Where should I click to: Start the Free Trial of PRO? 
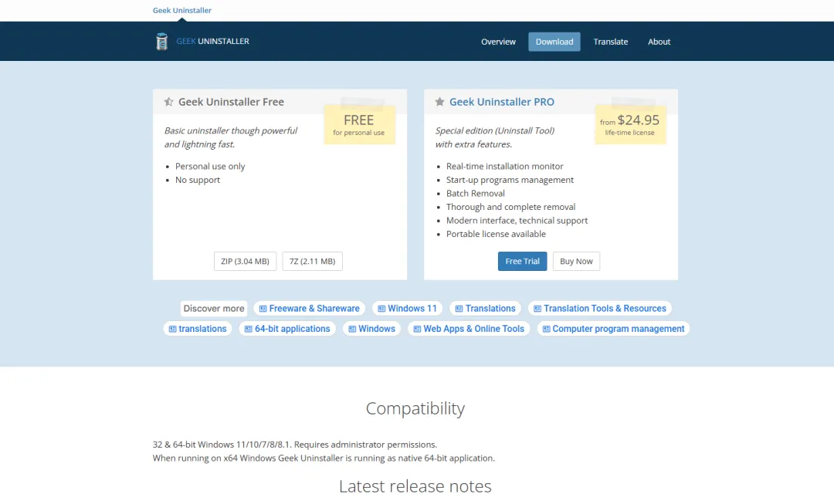click(x=522, y=261)
